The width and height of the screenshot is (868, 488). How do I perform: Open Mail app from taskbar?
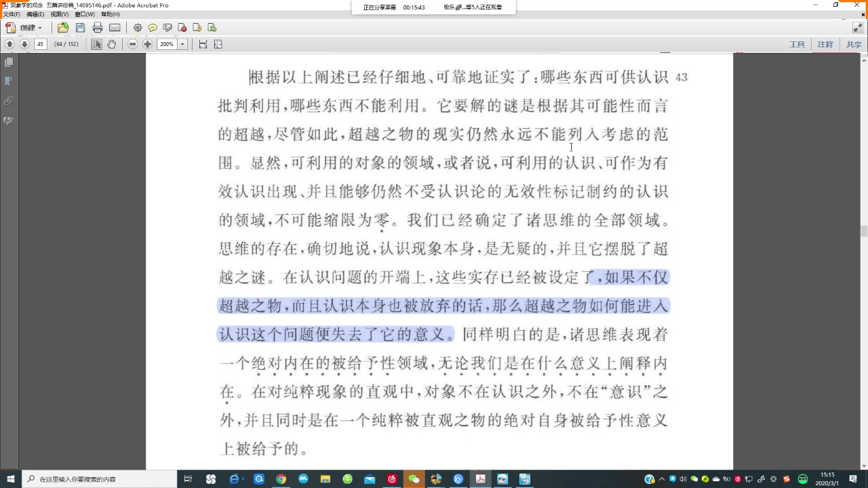pos(370,479)
